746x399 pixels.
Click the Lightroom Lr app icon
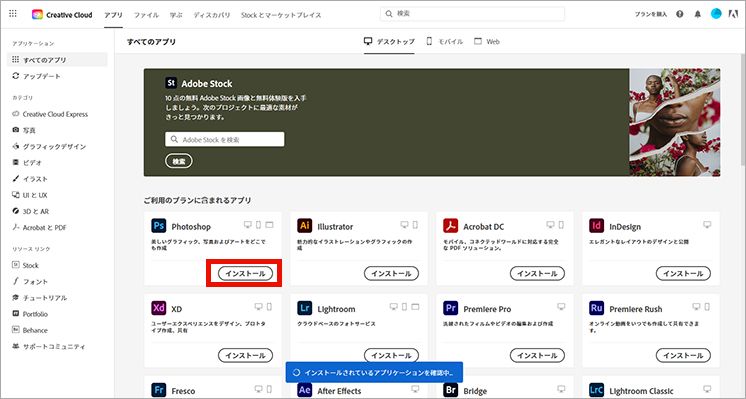tap(304, 308)
